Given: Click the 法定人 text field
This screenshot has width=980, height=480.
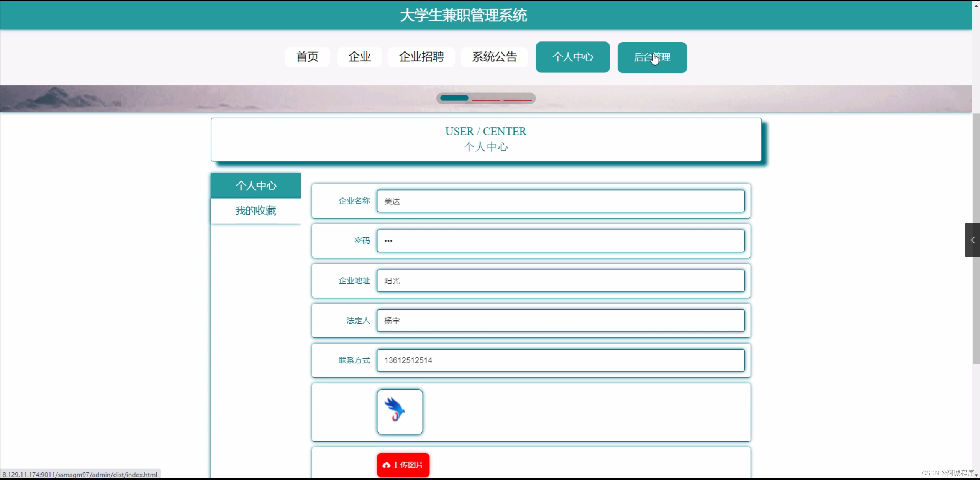Looking at the screenshot, I should pyautogui.click(x=560, y=321).
